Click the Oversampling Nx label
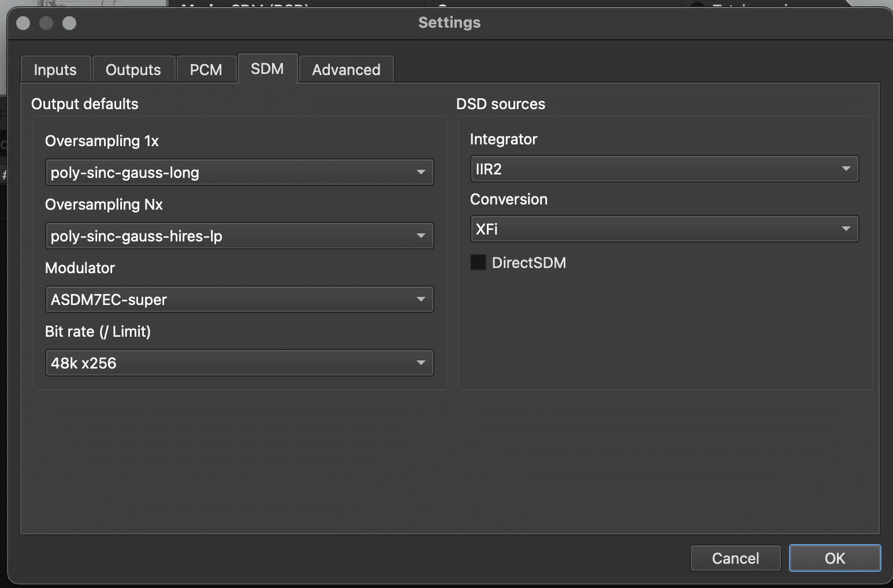Screen dimensions: 893x588 (104, 204)
